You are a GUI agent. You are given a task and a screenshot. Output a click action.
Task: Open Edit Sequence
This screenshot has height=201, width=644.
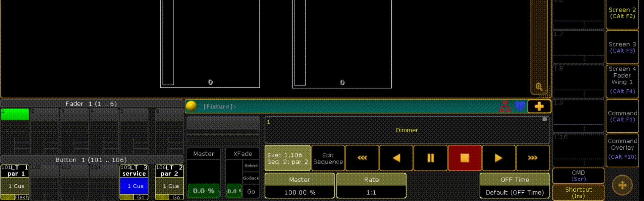(328, 158)
